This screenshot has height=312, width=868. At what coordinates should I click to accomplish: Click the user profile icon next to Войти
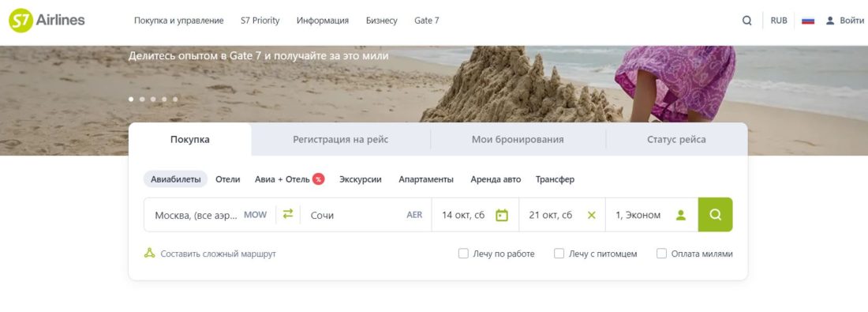pyautogui.click(x=830, y=21)
